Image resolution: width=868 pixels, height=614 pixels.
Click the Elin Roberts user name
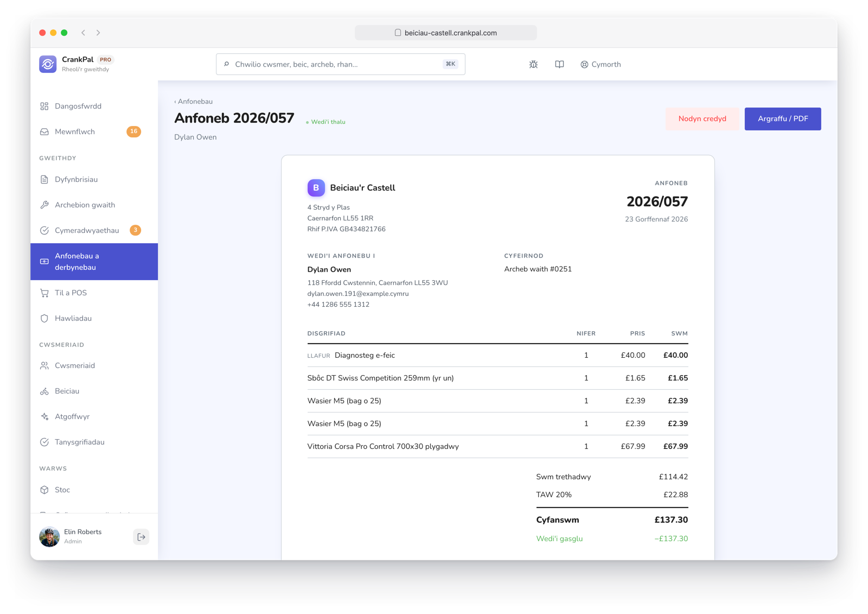click(x=82, y=532)
